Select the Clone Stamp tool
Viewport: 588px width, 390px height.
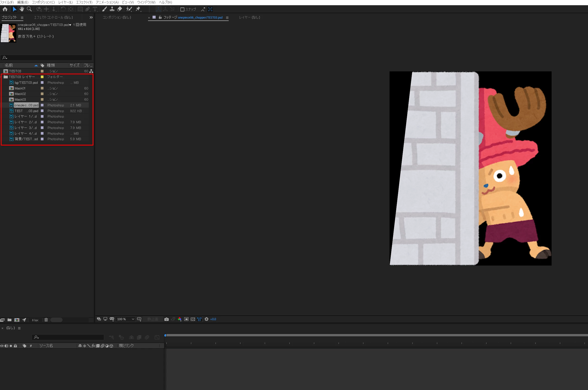(x=112, y=9)
